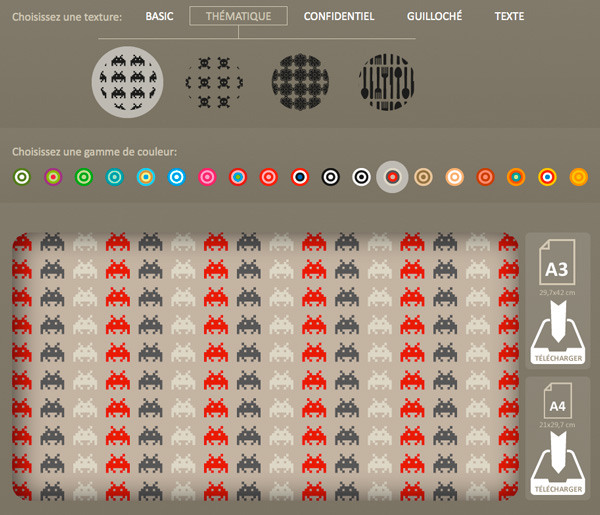Viewport: 600px width, 515px height.
Task: Choose the tan beige color range swatch
Action: 423,177
